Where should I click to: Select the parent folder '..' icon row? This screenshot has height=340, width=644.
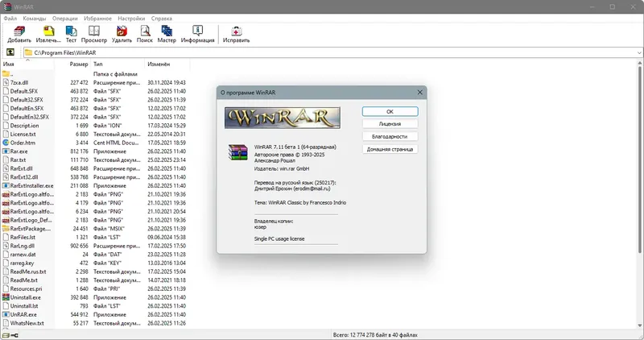click(x=6, y=74)
